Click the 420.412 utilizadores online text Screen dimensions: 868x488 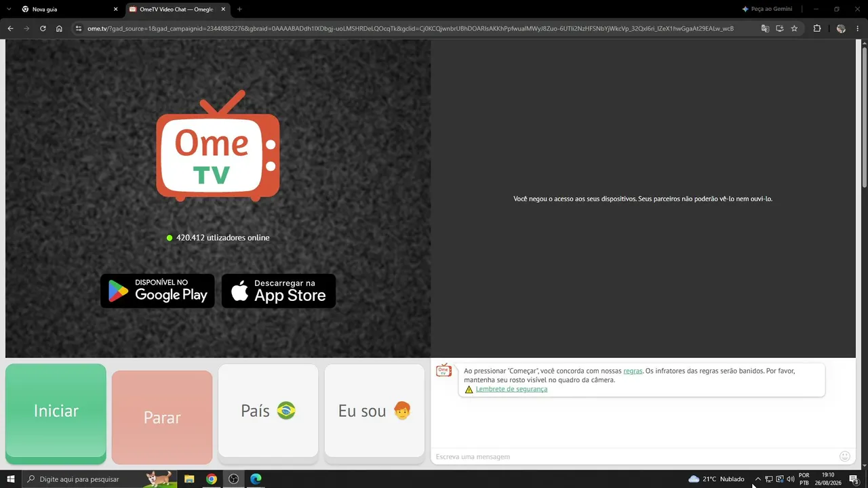tap(222, 238)
